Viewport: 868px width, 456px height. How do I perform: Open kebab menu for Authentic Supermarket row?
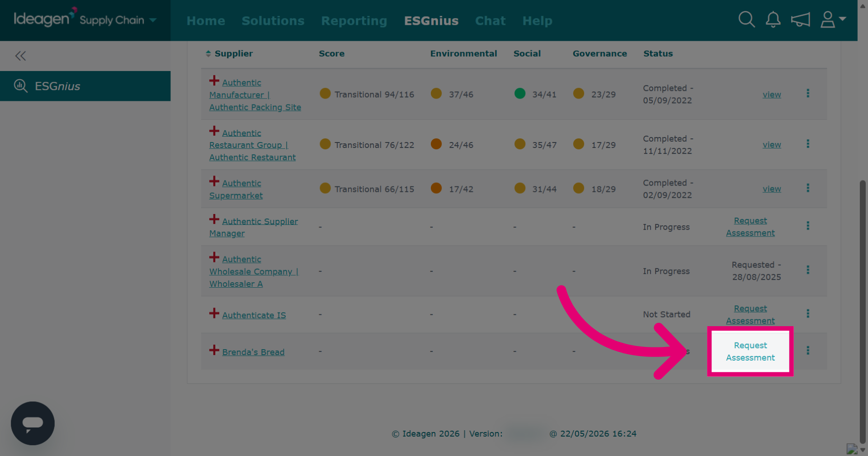808,188
